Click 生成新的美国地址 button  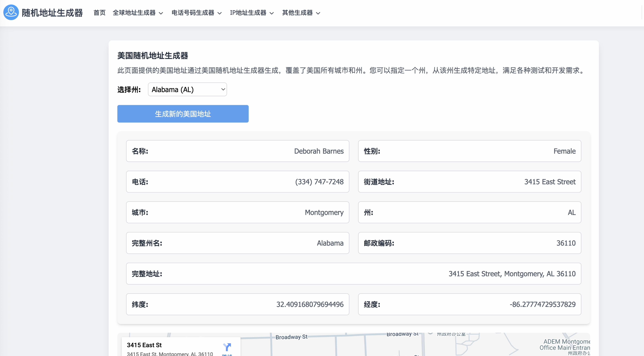coord(183,114)
